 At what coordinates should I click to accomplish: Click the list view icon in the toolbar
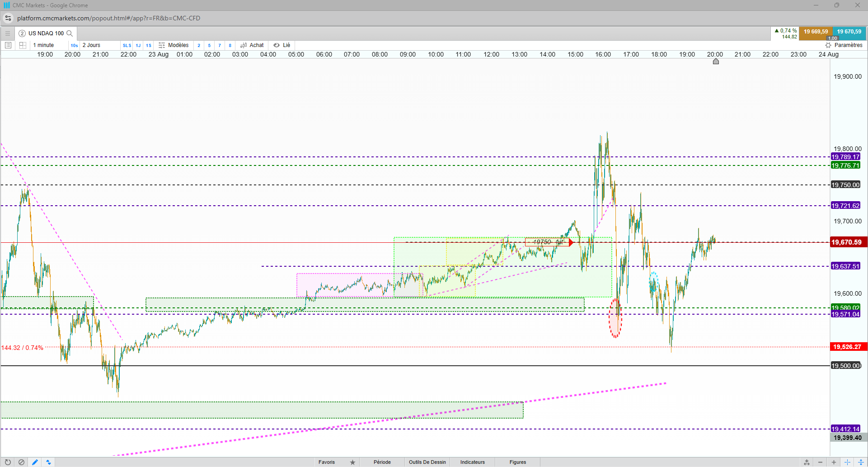click(x=8, y=45)
